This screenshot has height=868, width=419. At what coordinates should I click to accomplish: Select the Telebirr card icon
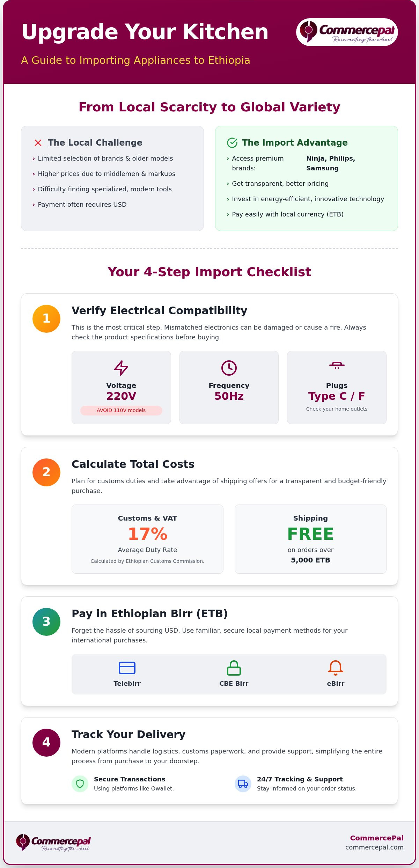[127, 668]
